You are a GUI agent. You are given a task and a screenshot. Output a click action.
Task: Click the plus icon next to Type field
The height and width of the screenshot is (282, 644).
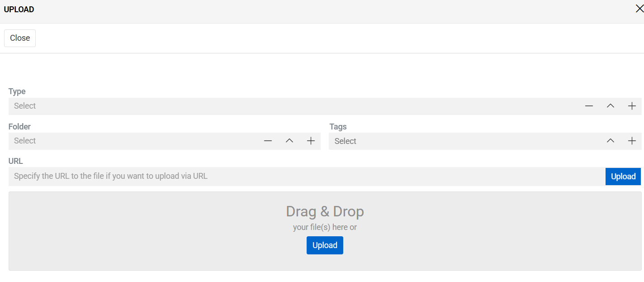pos(632,105)
